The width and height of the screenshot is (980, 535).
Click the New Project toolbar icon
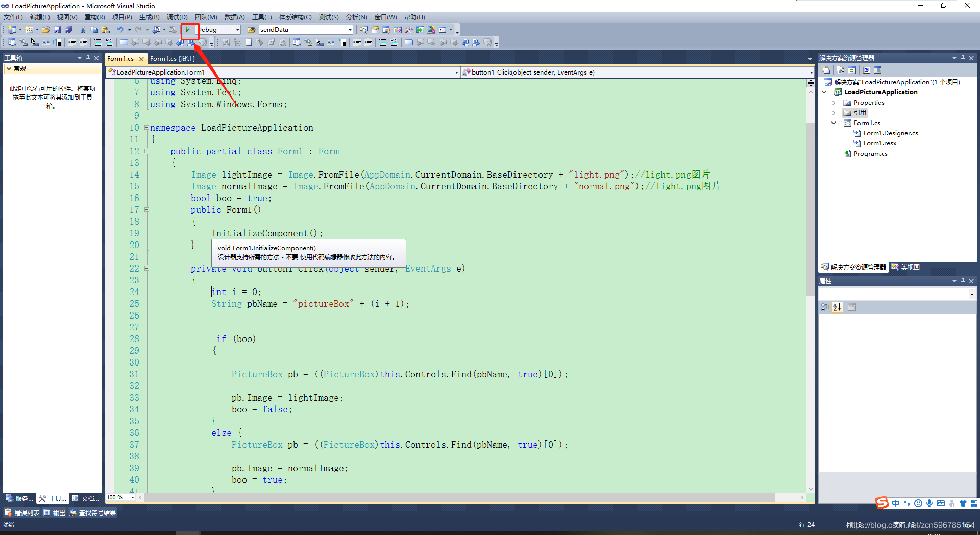coord(12,30)
